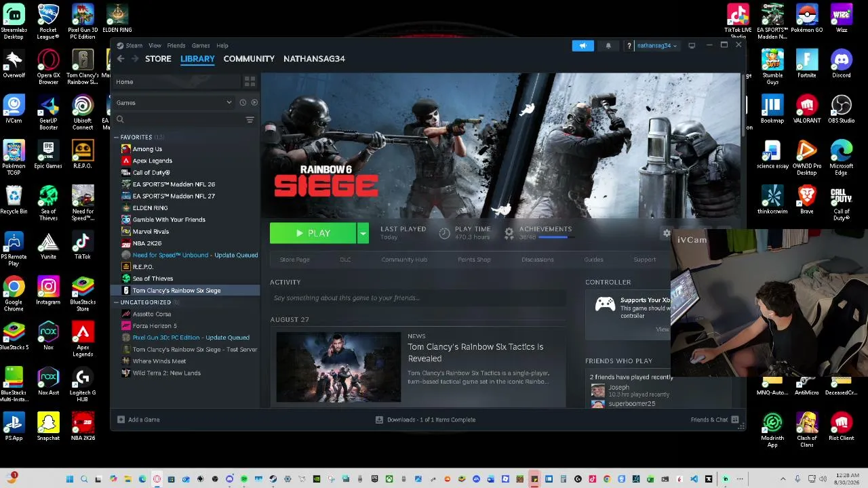Show ready-to-play games filter icon
Image resolution: width=868 pixels, height=488 pixels.
click(254, 103)
